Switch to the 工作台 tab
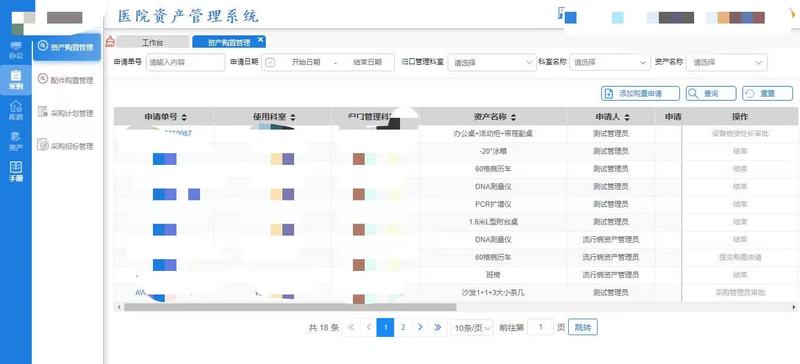 click(x=153, y=42)
